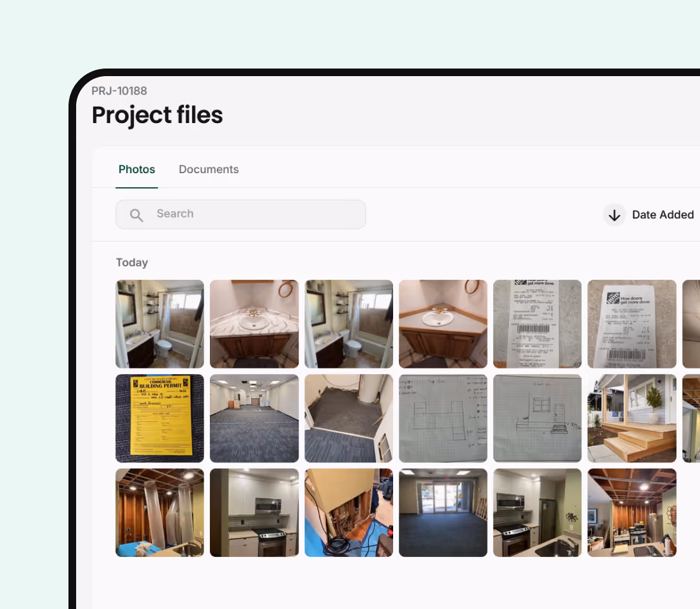This screenshot has width=700, height=609.
Task: Open the plastic-wrapped columns basement photo
Action: tap(160, 513)
